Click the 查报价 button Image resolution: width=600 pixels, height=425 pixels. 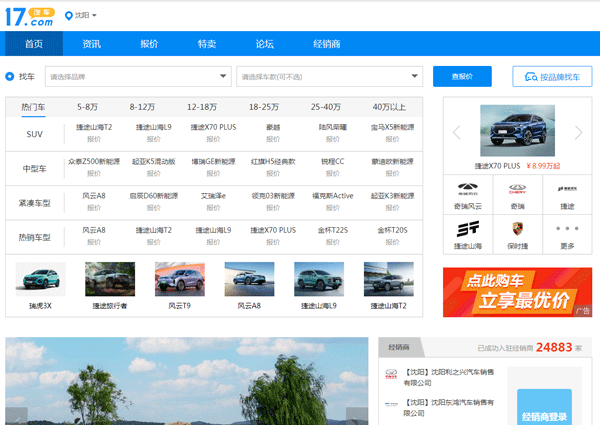462,77
